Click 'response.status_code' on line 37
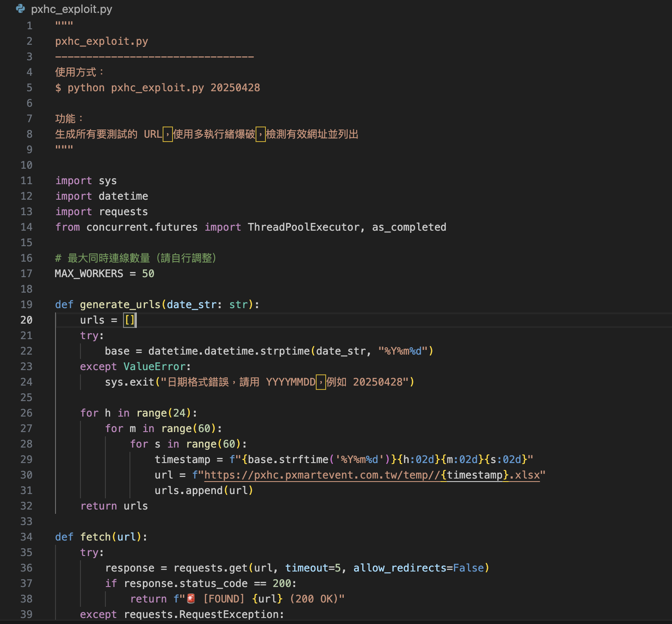 click(185, 584)
